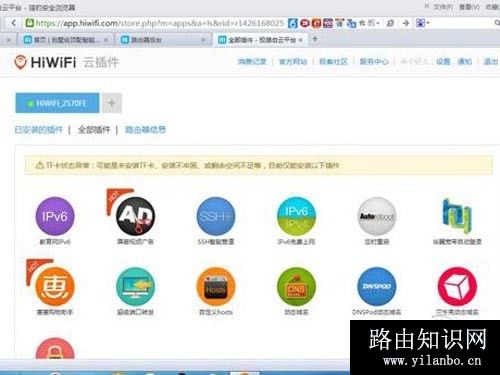The height and width of the screenshot is (375, 500).
Task: Open the red cube dynamic domain plugin icon
Action: tap(457, 287)
